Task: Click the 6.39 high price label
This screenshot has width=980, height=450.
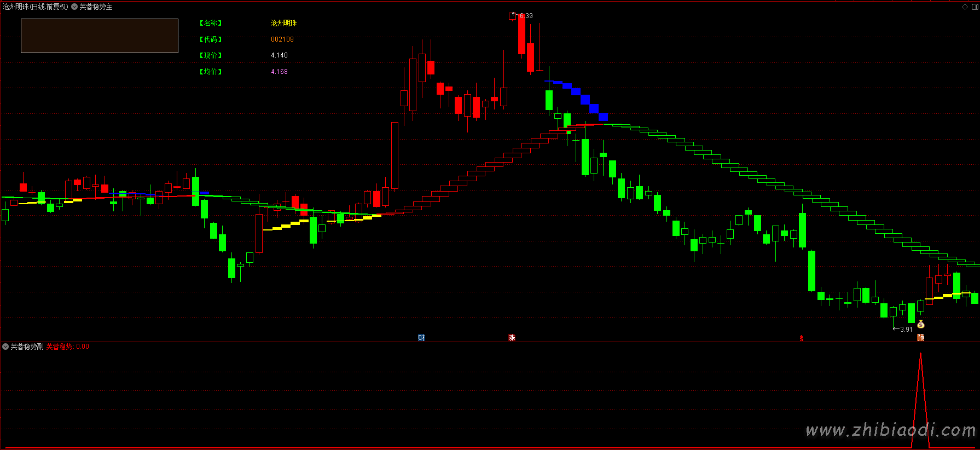Action: (x=526, y=16)
